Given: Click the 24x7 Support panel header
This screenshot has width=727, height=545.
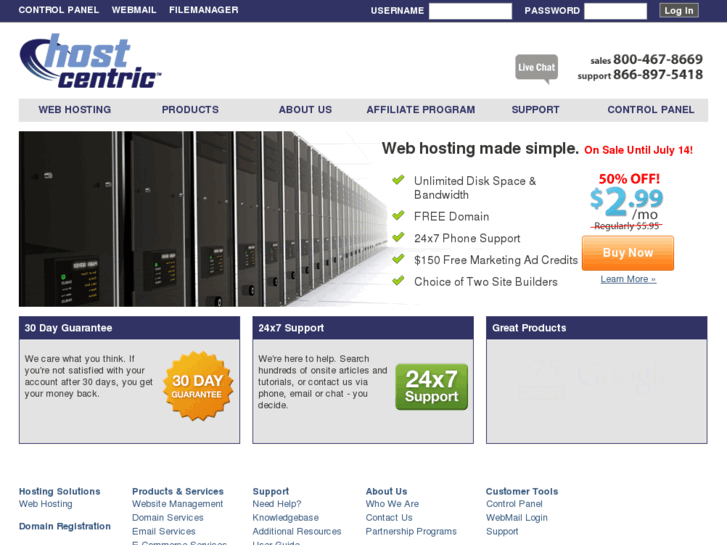Looking at the screenshot, I should (363, 328).
